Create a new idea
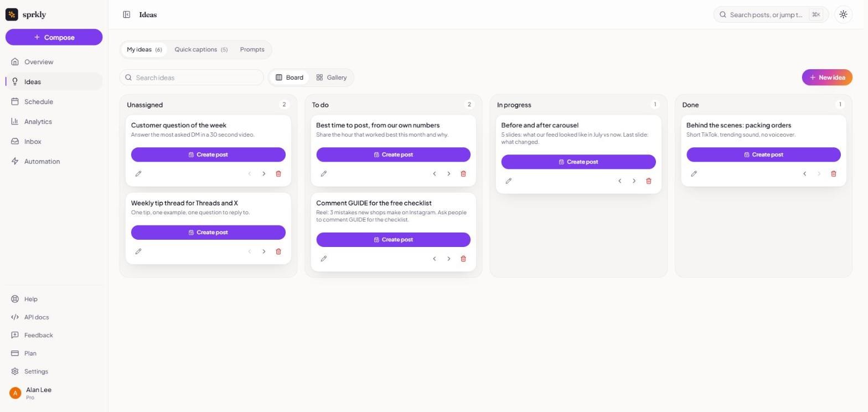The width and height of the screenshot is (868, 412). pos(827,78)
